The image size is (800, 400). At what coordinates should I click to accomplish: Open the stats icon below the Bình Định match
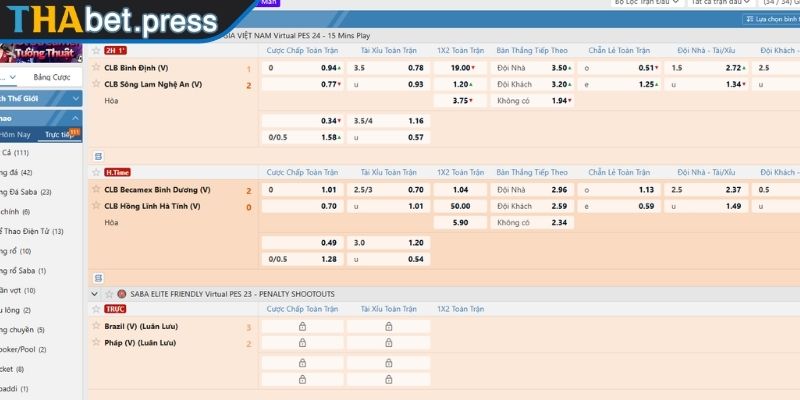(98, 156)
